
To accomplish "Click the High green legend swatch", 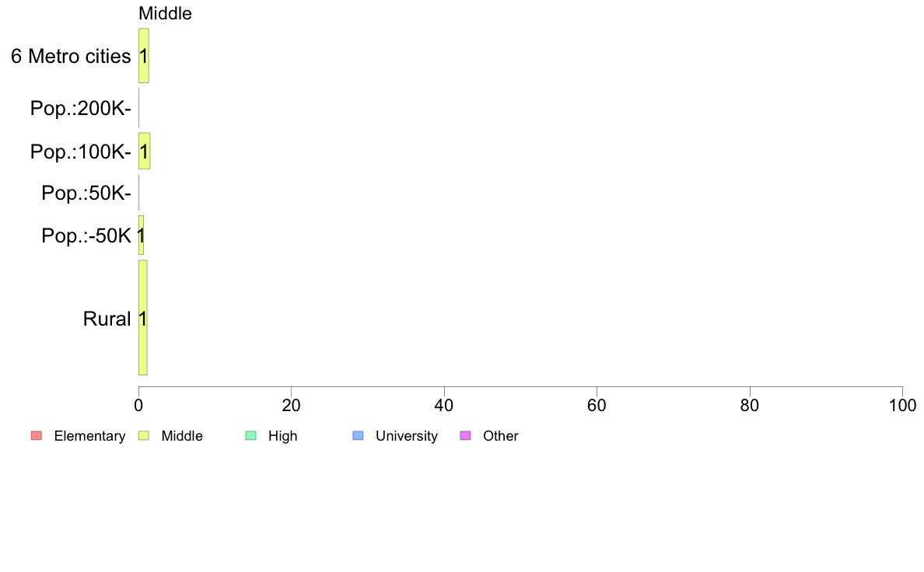I will click(x=251, y=436).
